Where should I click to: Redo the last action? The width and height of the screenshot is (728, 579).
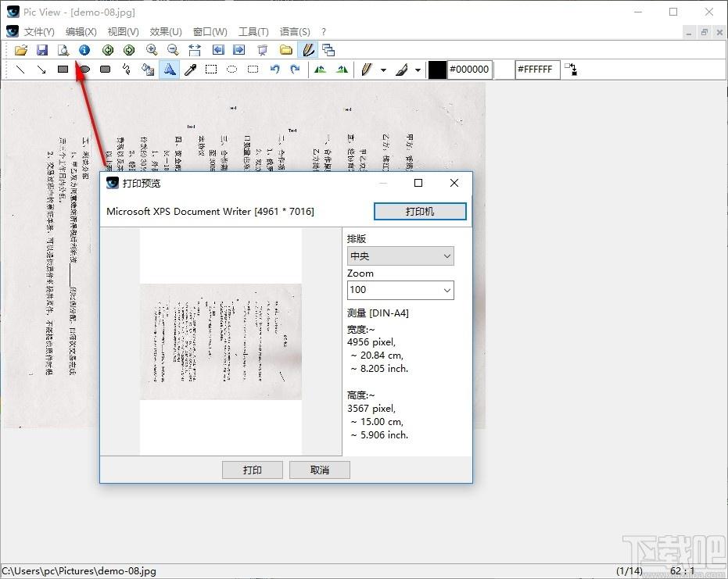[x=296, y=70]
